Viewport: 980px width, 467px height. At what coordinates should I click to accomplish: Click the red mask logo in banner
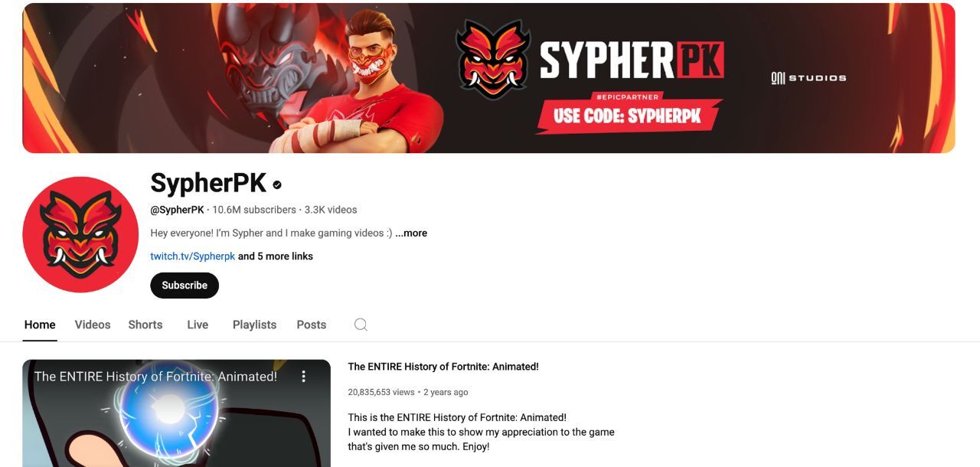click(x=493, y=60)
